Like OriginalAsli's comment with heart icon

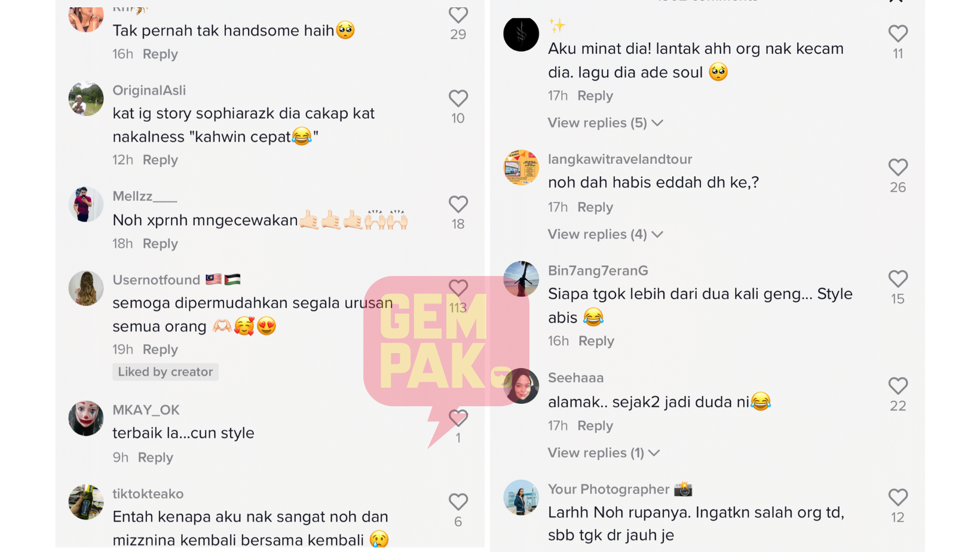pos(458,99)
